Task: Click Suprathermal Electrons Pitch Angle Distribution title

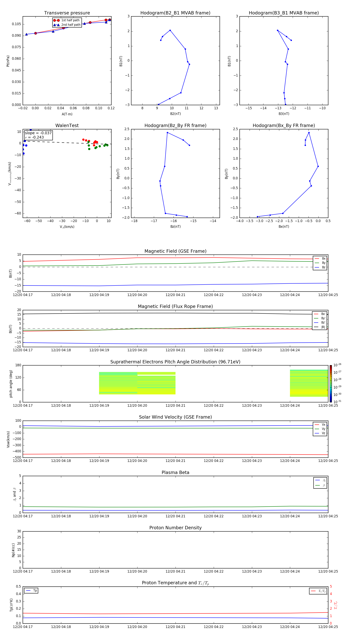Action: [x=175, y=362]
